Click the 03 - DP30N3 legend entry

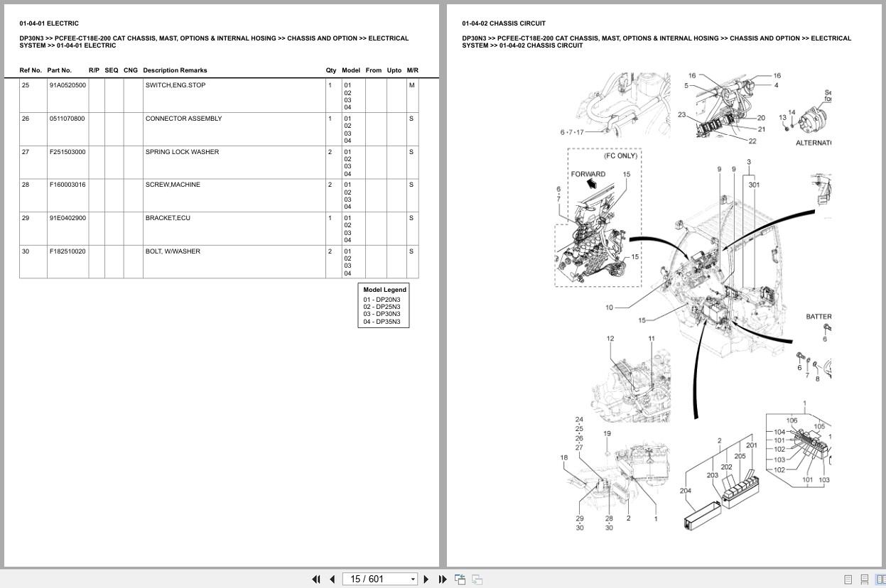click(382, 314)
